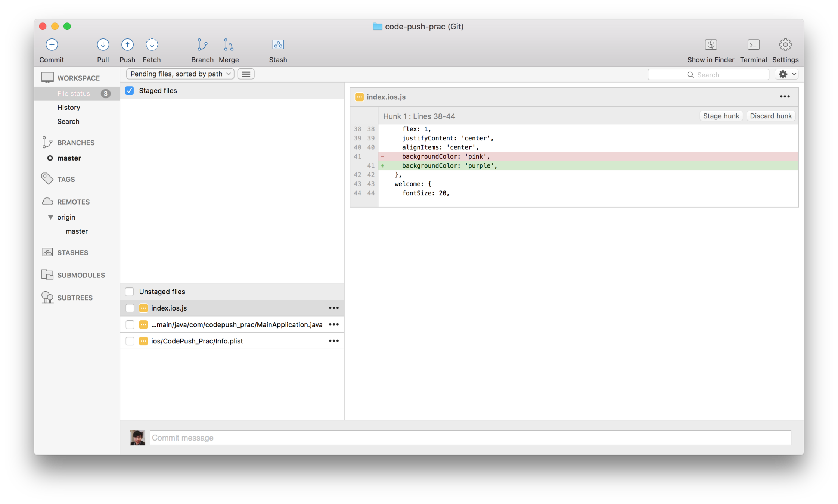
Task: Open Terminal from the toolbar
Action: (753, 45)
